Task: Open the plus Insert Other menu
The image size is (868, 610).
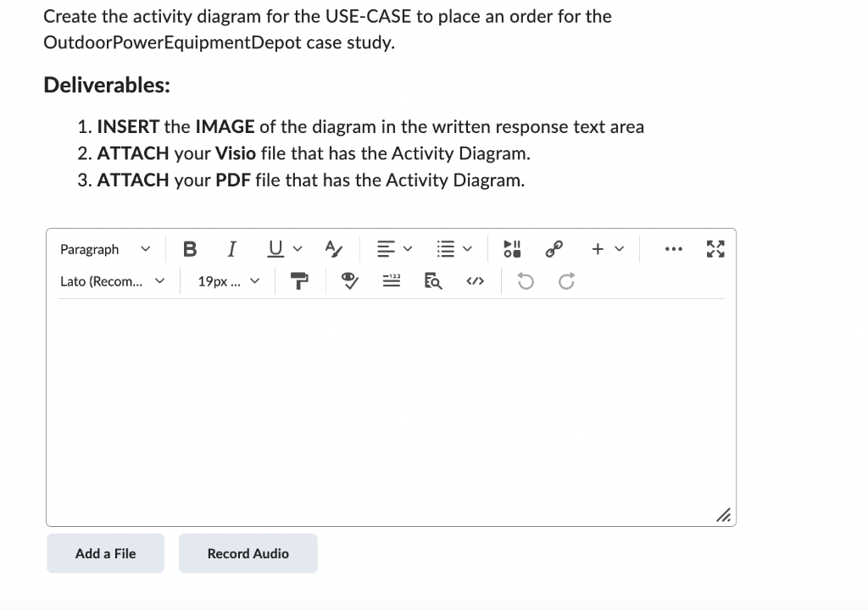Action: tap(607, 249)
